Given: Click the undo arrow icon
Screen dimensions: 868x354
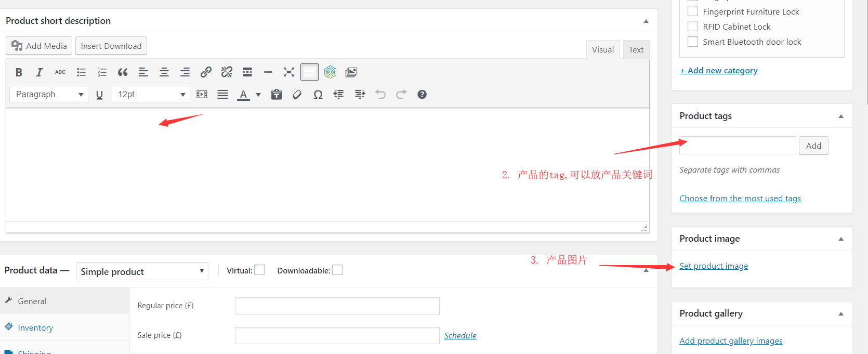Looking at the screenshot, I should 380,95.
